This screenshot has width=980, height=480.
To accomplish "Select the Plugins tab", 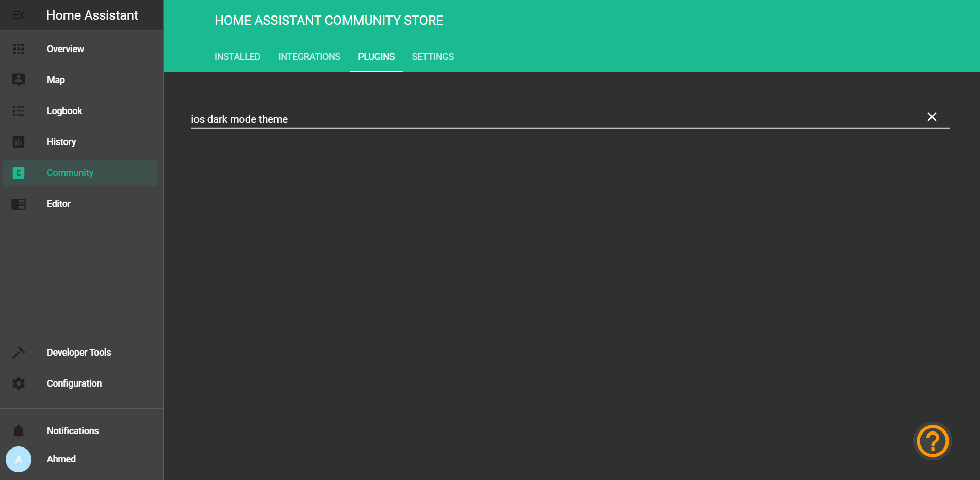I will (x=377, y=57).
